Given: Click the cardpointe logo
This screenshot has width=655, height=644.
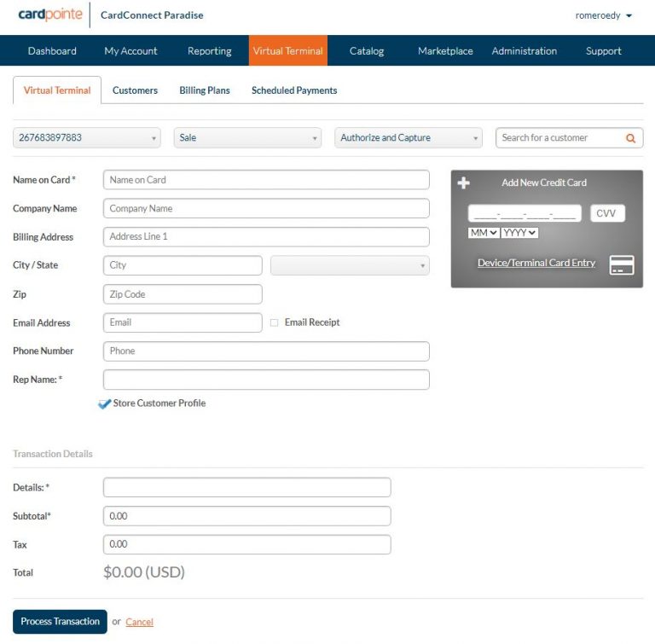Looking at the screenshot, I should click(50, 15).
